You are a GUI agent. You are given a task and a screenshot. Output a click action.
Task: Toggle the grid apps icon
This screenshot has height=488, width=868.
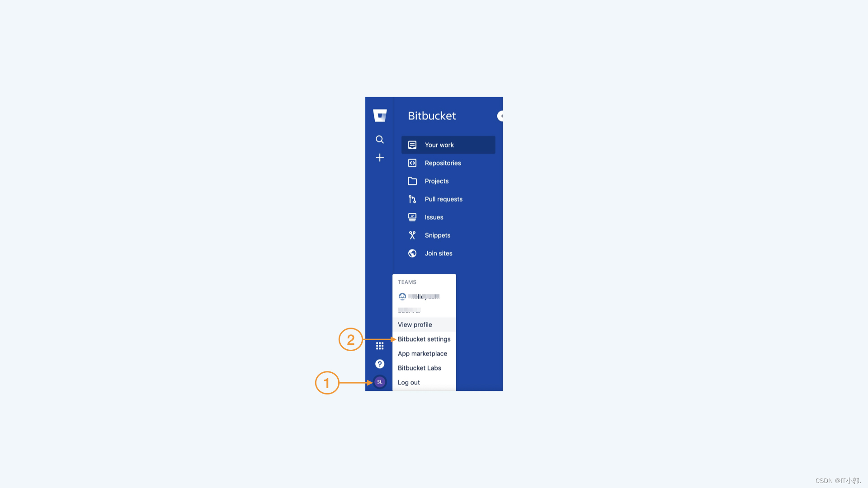(x=379, y=346)
